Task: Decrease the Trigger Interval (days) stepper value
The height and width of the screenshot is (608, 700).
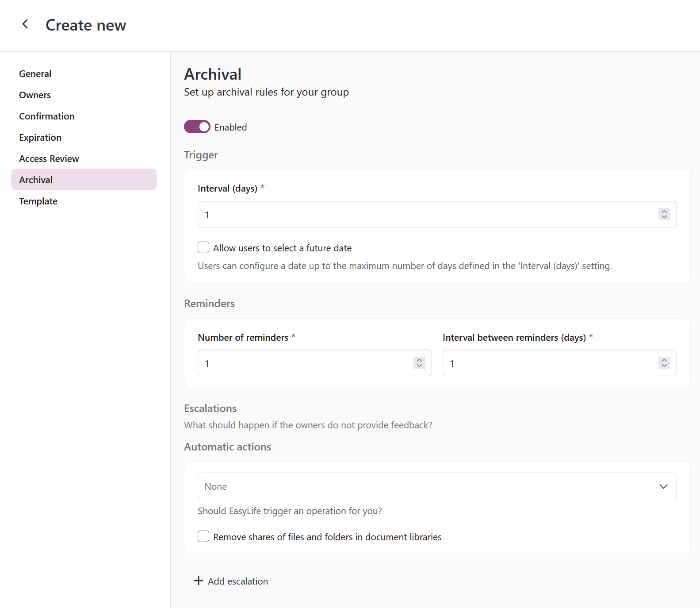Action: tap(664, 217)
